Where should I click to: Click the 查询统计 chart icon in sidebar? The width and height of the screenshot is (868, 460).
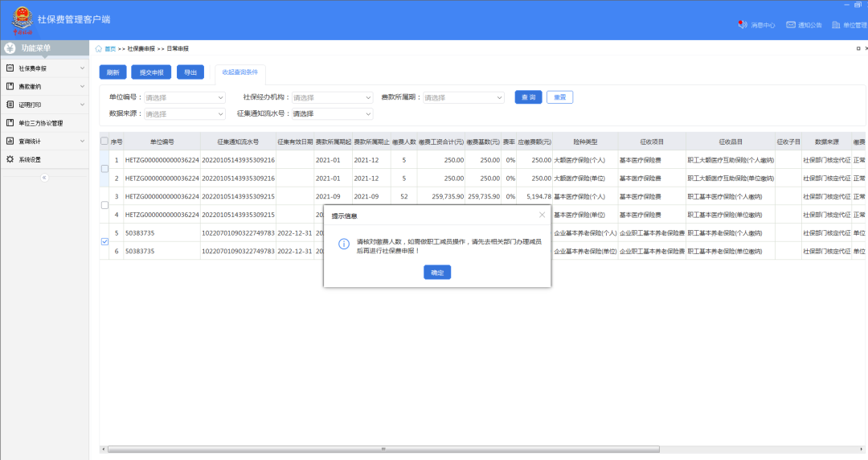pyautogui.click(x=10, y=142)
